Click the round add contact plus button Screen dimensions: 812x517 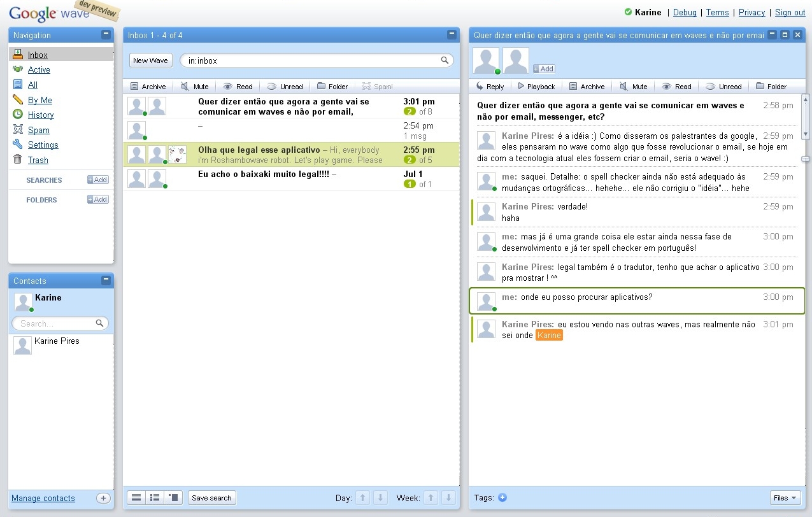(103, 498)
